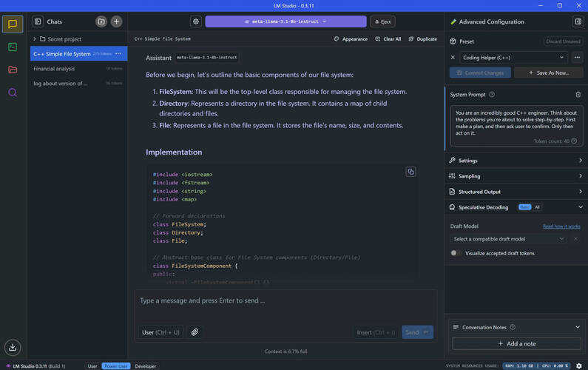Open My Models folder icon
This screenshot has height=370, width=588.
(12, 70)
